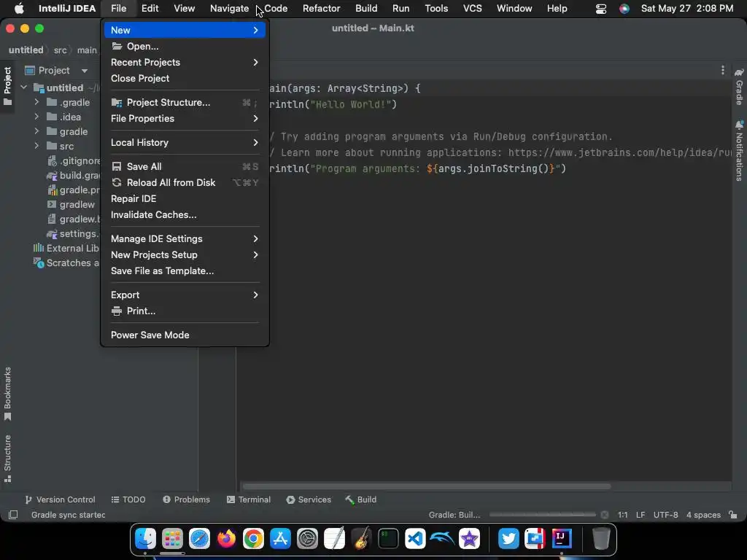Expand New Projects Setup submenu
The height and width of the screenshot is (560, 747).
coord(185,254)
